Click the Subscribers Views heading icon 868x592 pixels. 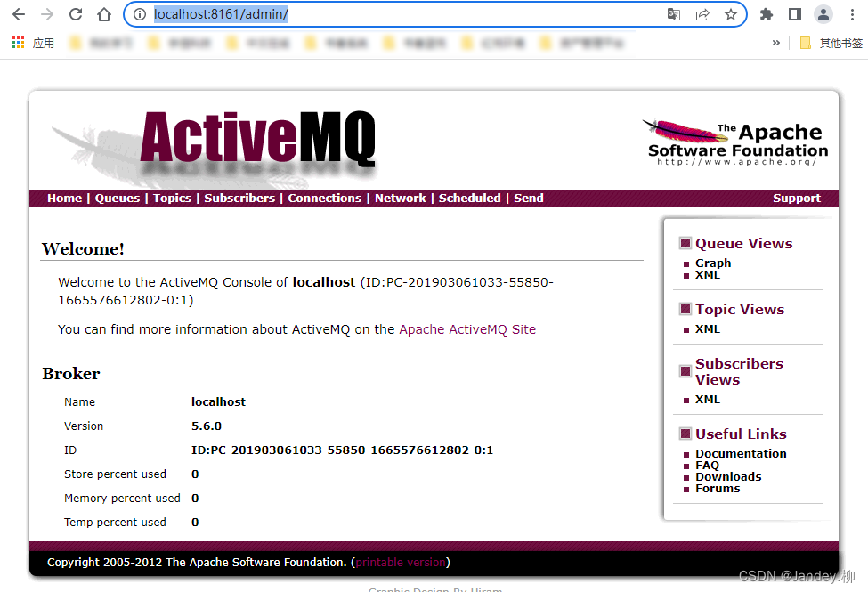[x=685, y=371]
